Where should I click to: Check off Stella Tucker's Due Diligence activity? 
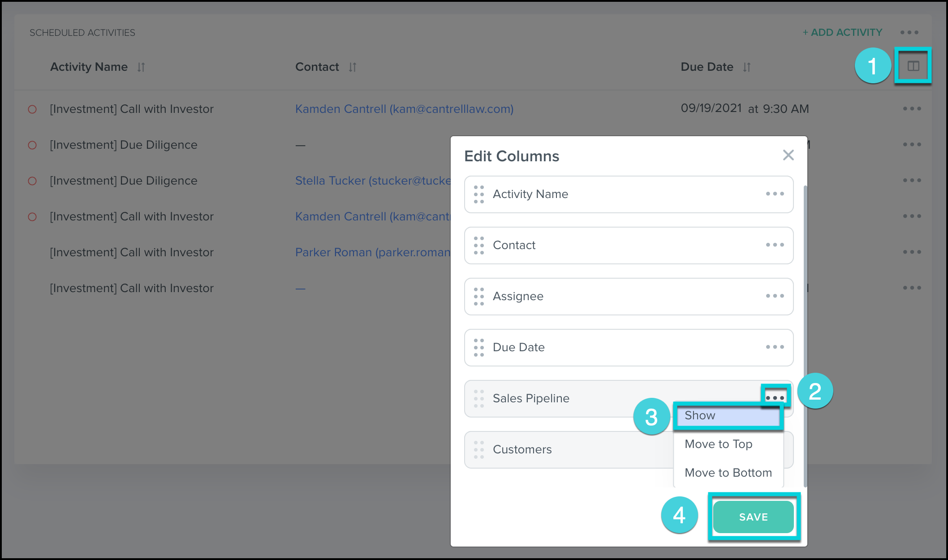click(x=32, y=181)
